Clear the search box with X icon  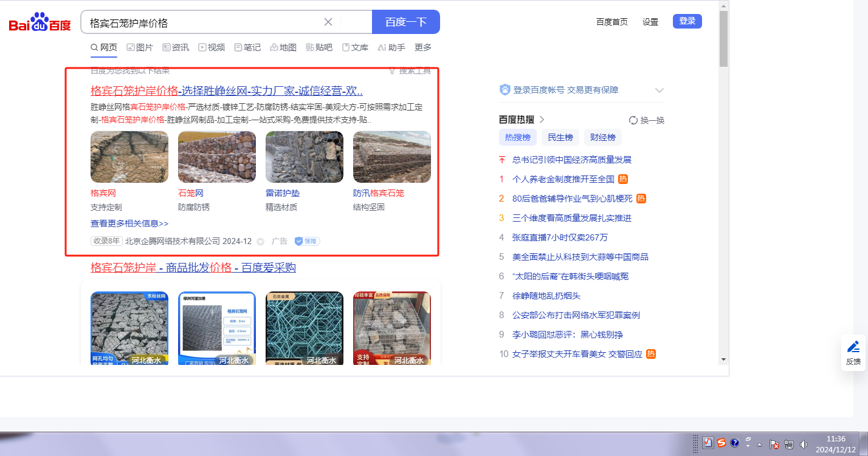coord(328,22)
